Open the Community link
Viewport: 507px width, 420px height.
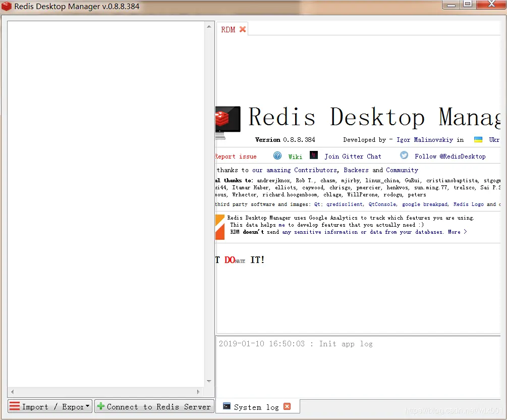(402, 170)
